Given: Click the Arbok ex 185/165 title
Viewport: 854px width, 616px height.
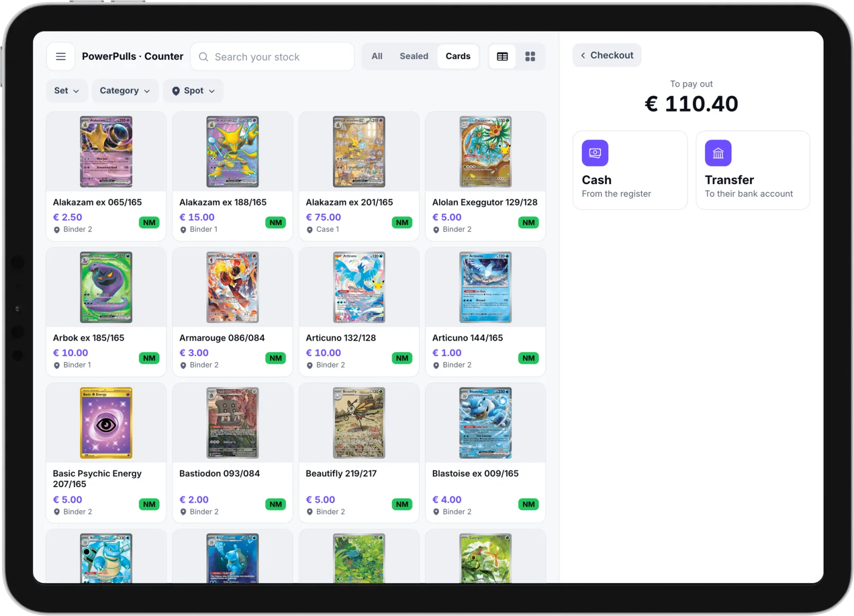Looking at the screenshot, I should [89, 338].
